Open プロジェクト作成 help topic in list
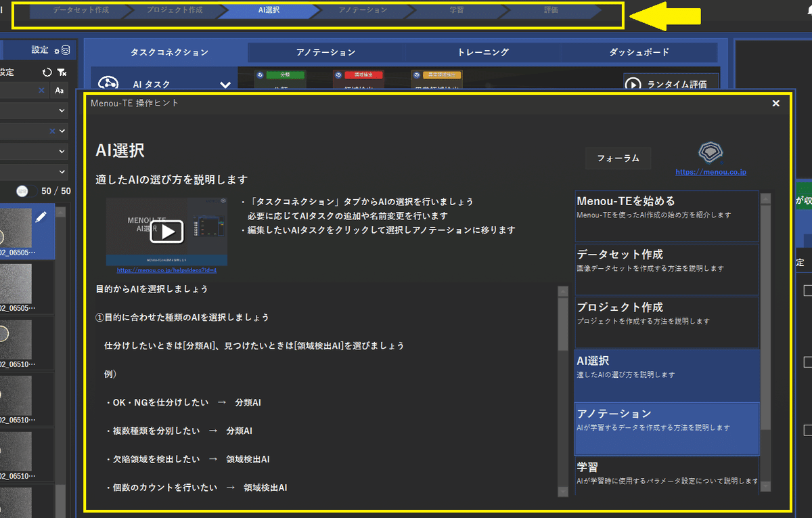The width and height of the screenshot is (812, 518). tap(667, 322)
